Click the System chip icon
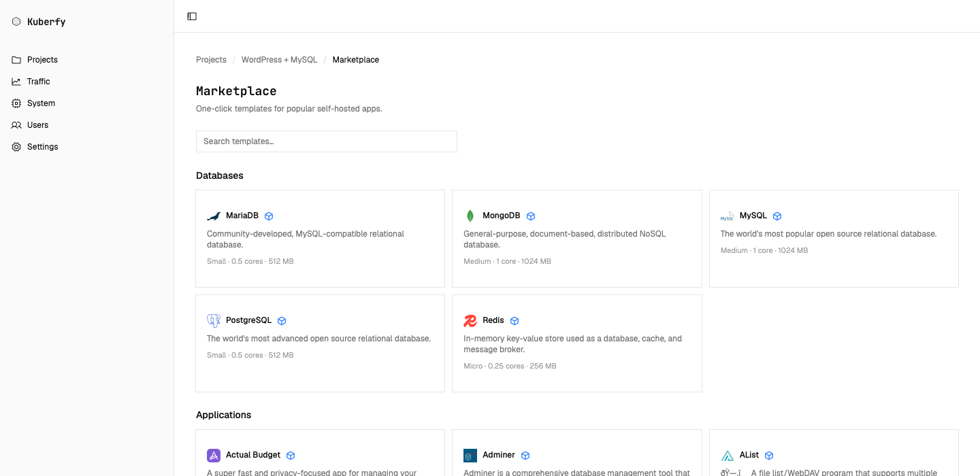Image resolution: width=980 pixels, height=476 pixels. [16, 103]
